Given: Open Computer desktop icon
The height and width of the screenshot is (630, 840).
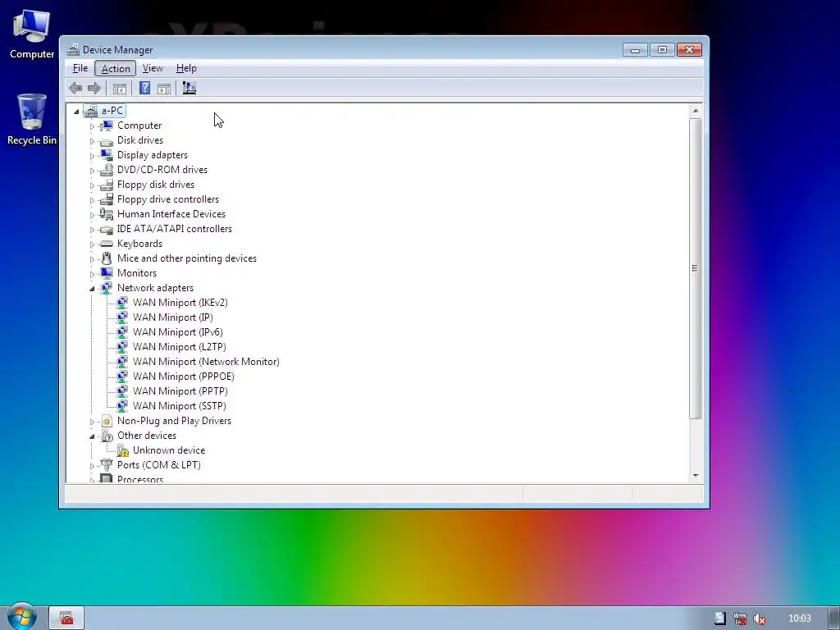Looking at the screenshot, I should (x=32, y=34).
